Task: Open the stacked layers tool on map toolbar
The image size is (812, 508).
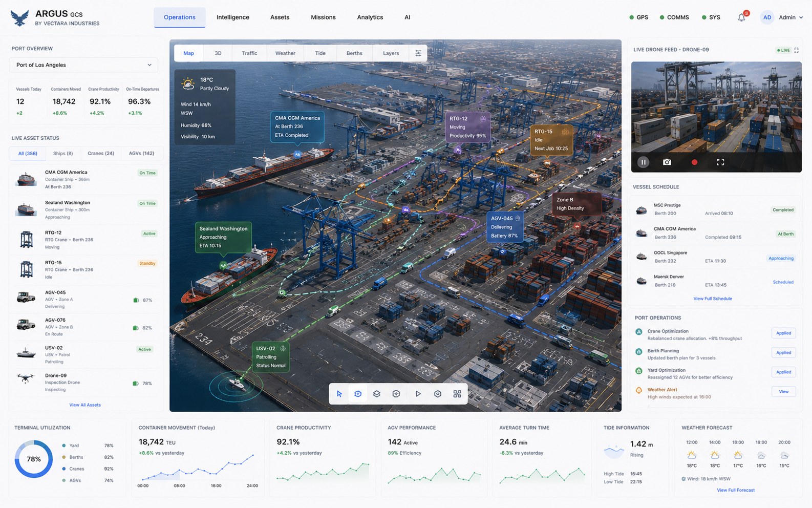Action: tap(377, 394)
